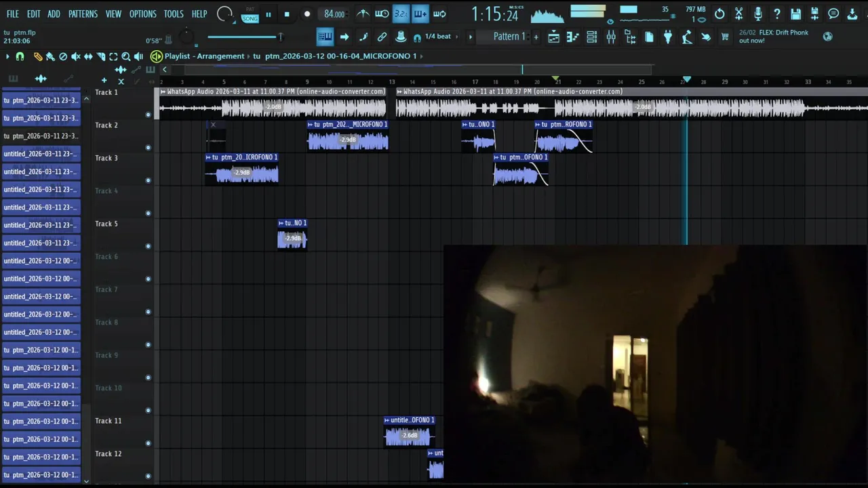
Task: Click the tempo 84.000 field
Action: 334,14
